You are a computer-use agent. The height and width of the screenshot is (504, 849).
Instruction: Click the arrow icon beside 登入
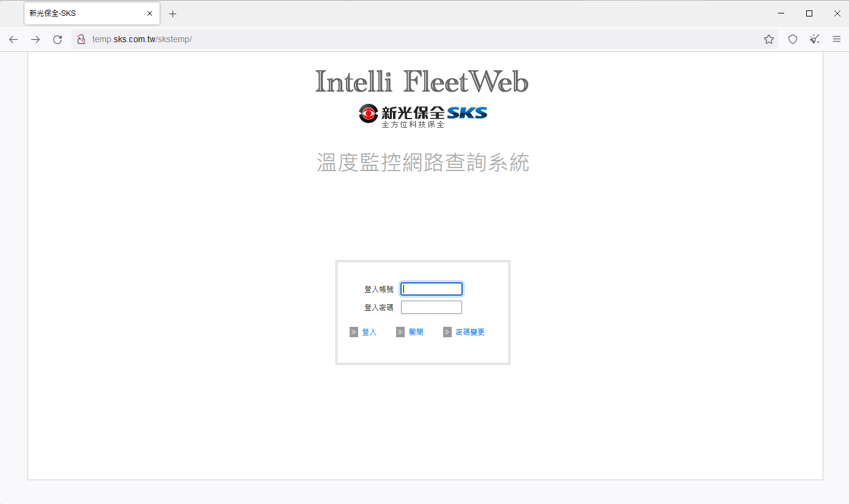[x=354, y=332]
